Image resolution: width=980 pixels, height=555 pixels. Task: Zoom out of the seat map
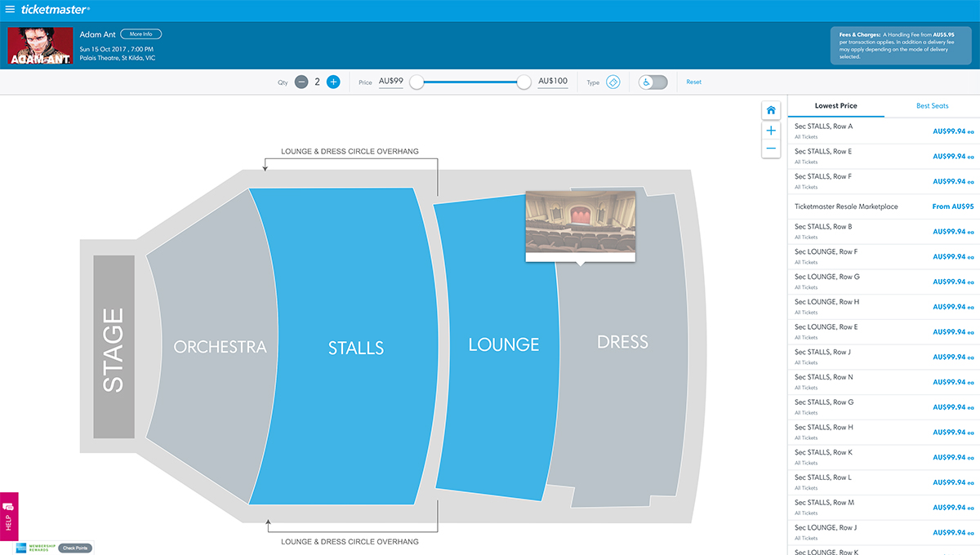click(x=771, y=149)
